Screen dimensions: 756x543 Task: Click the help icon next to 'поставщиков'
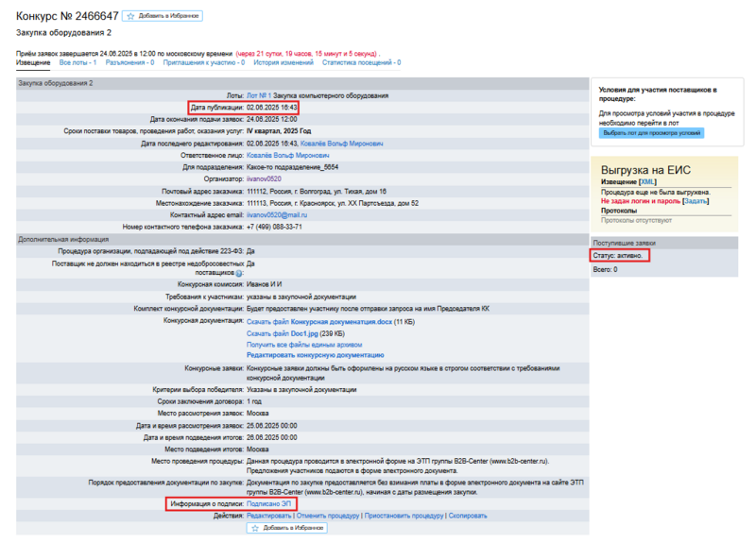click(239, 273)
